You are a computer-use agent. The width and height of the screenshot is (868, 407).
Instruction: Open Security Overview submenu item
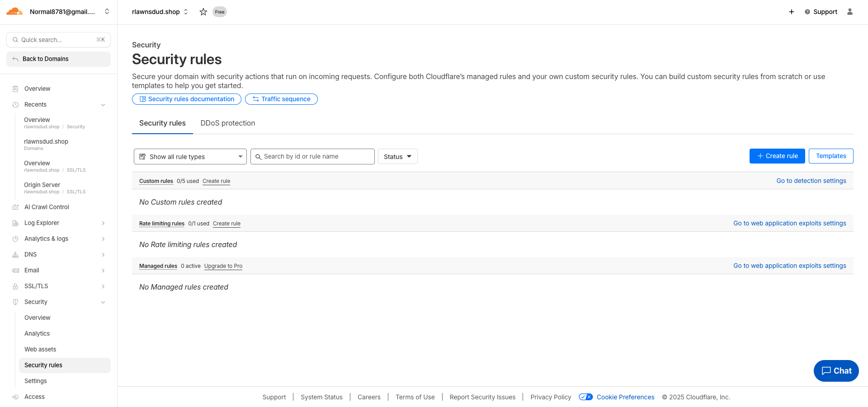pos(38,318)
